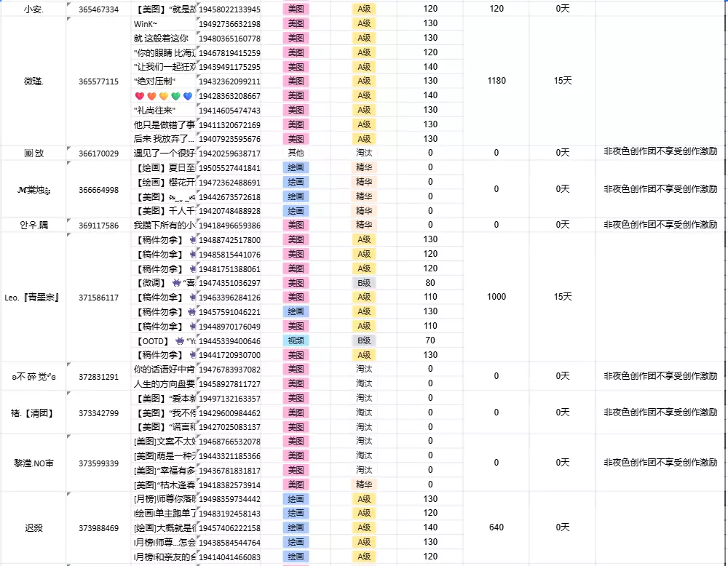Select the ID cell 371586117
728x566 pixels.
pos(98,298)
